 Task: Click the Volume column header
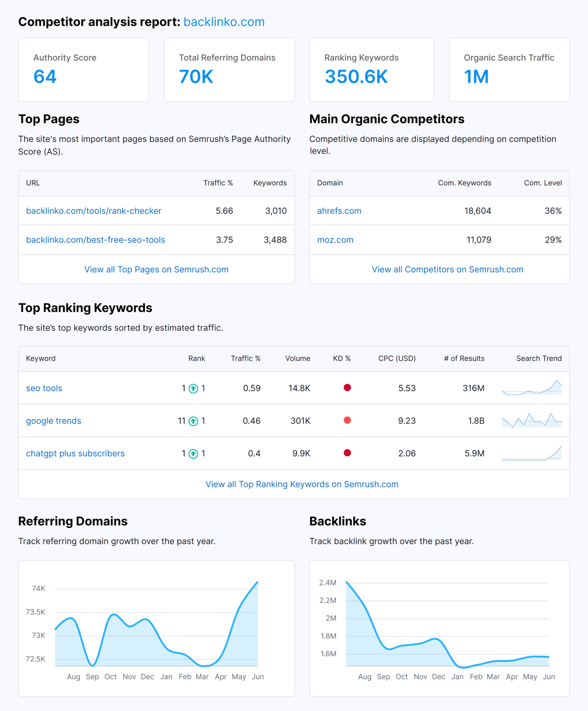click(297, 359)
